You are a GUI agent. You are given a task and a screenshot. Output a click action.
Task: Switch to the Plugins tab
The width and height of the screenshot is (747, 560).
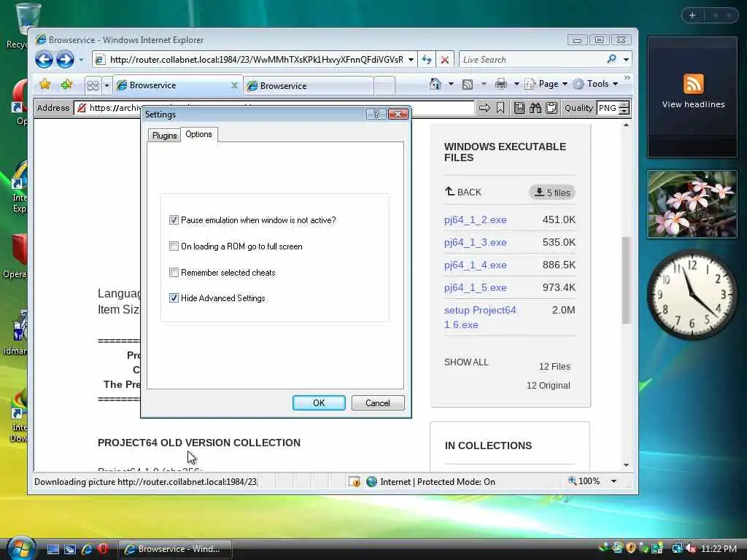(x=164, y=135)
